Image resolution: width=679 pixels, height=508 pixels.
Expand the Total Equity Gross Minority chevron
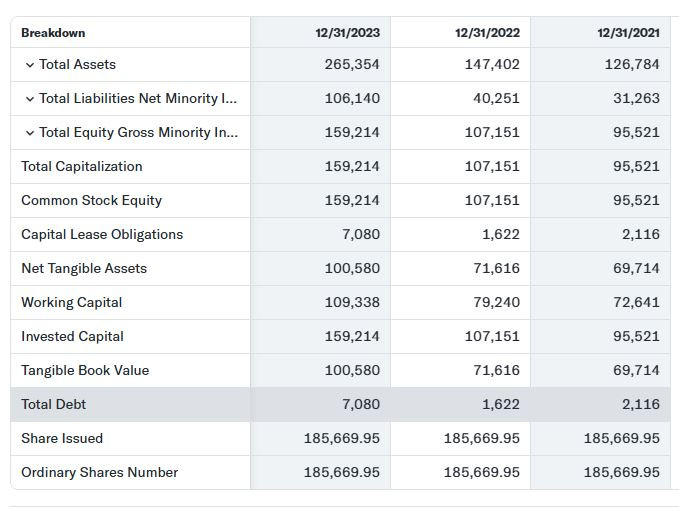click(29, 133)
